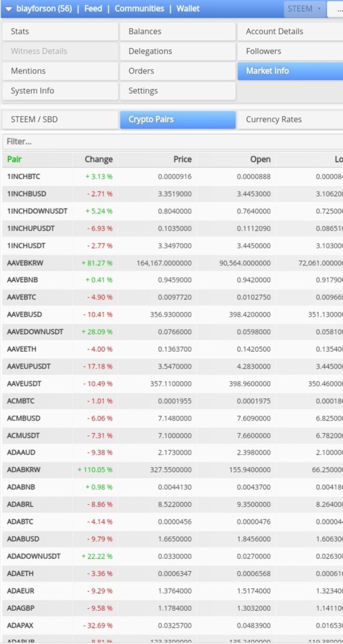Select the ADABKRW pair name

pos(24,469)
